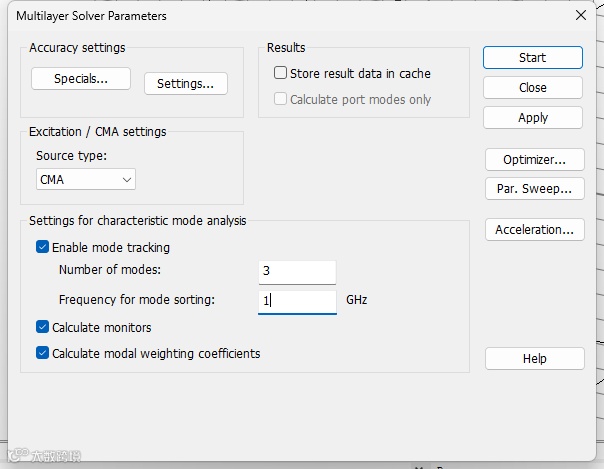Expand the Source type CMA dropdown
Screen dimensions: 604x469
click(85, 180)
